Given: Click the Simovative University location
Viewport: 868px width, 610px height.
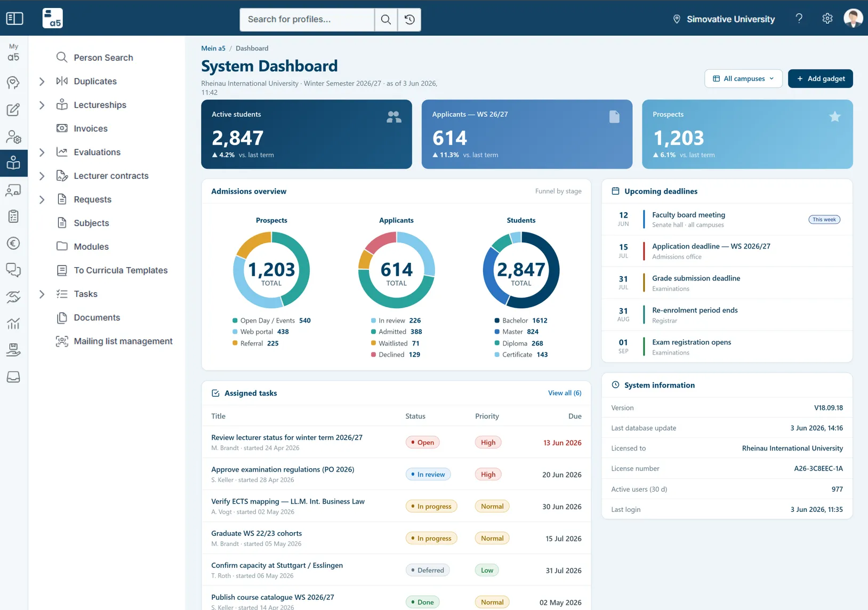Looking at the screenshot, I should coord(724,19).
